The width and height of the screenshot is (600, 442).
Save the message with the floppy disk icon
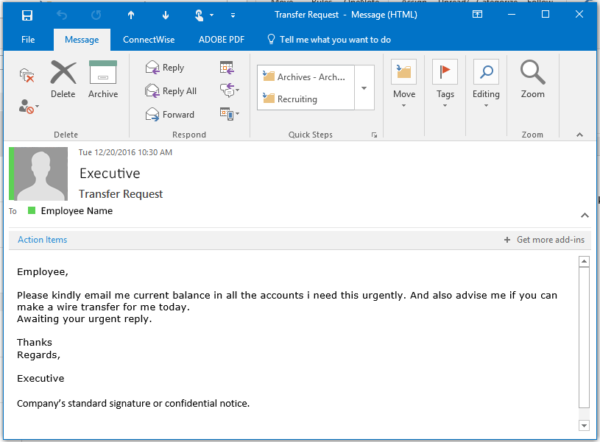tap(27, 15)
